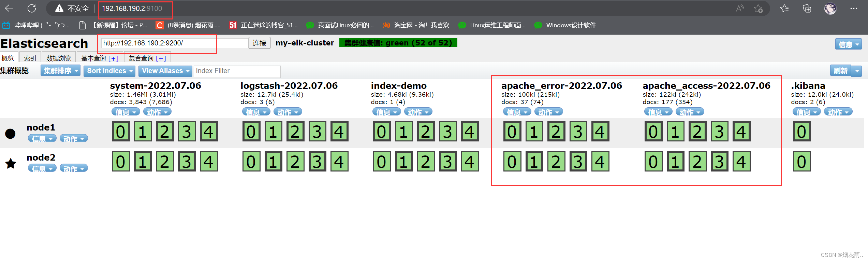Select shard 1 of apache_access-2022.07.06 on node1
Screen dimensions: 868x261
(x=675, y=131)
